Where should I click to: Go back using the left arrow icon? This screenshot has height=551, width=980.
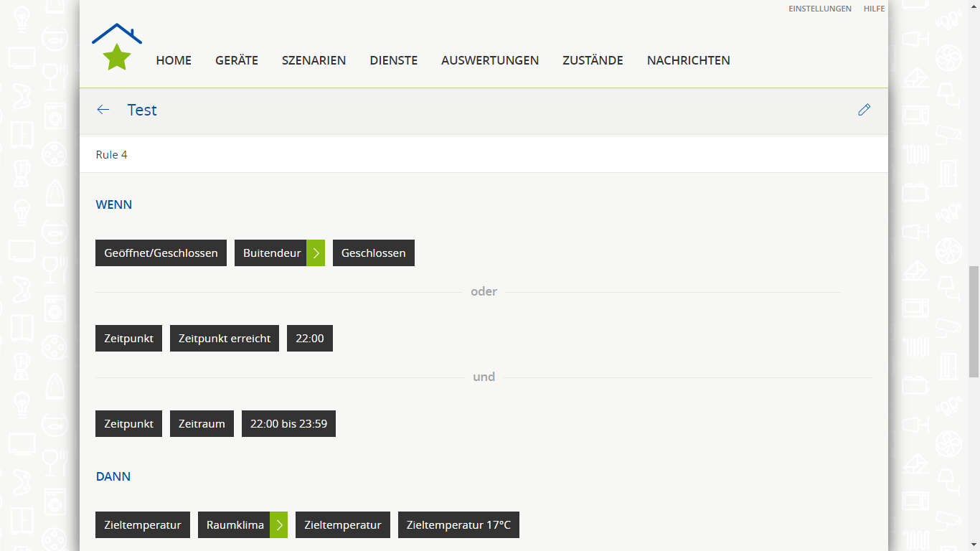(x=103, y=110)
